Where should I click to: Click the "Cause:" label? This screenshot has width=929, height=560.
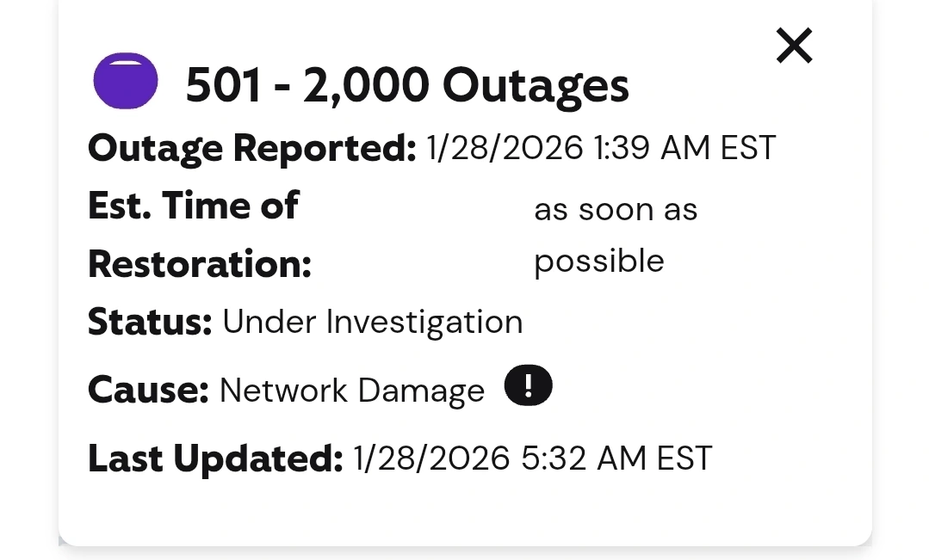(x=148, y=390)
